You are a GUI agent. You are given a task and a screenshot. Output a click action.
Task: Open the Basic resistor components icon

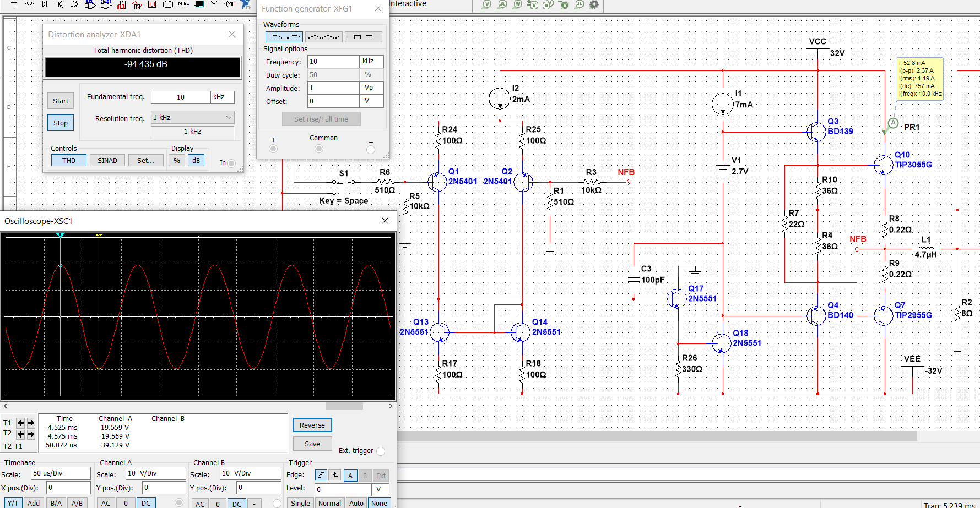coord(29,3)
